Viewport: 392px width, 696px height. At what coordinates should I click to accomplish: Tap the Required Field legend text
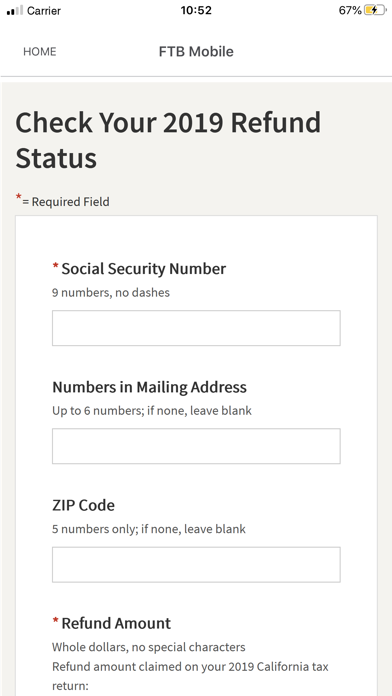(x=66, y=202)
